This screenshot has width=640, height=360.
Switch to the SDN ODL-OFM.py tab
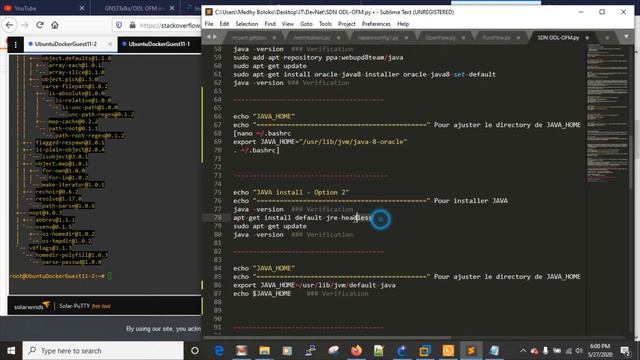click(558, 38)
